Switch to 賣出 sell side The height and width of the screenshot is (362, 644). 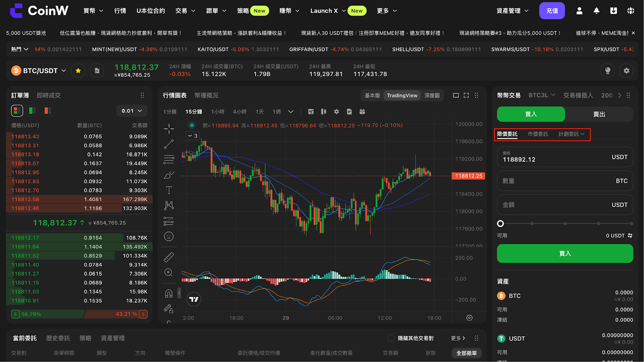coord(599,114)
